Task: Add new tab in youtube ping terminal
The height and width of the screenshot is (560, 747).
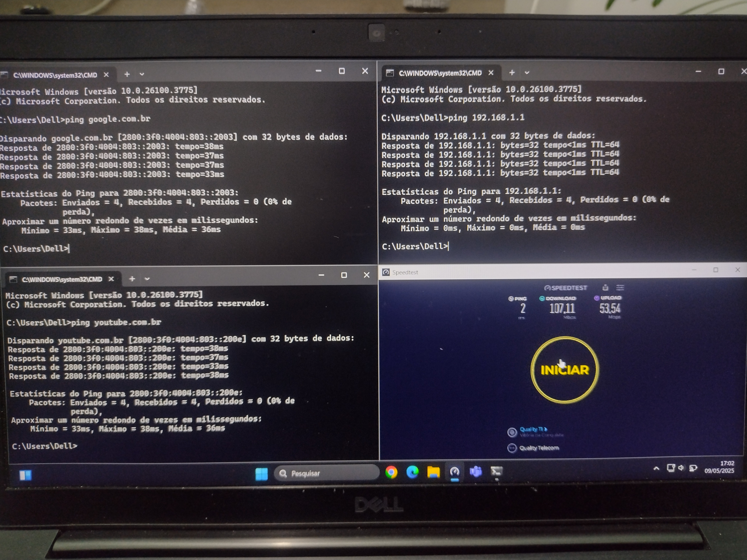Action: [x=132, y=279]
